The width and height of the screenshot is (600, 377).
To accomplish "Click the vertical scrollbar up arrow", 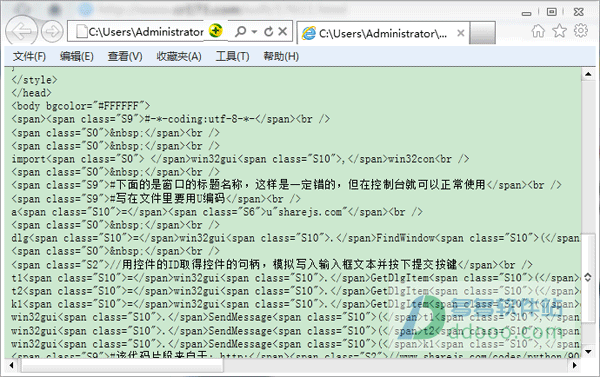I will point(588,74).
